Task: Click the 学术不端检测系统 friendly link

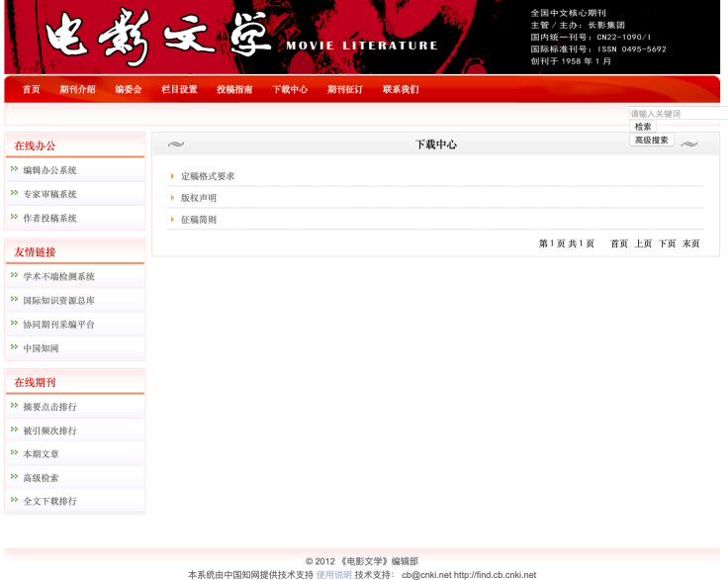Action: tap(58, 277)
